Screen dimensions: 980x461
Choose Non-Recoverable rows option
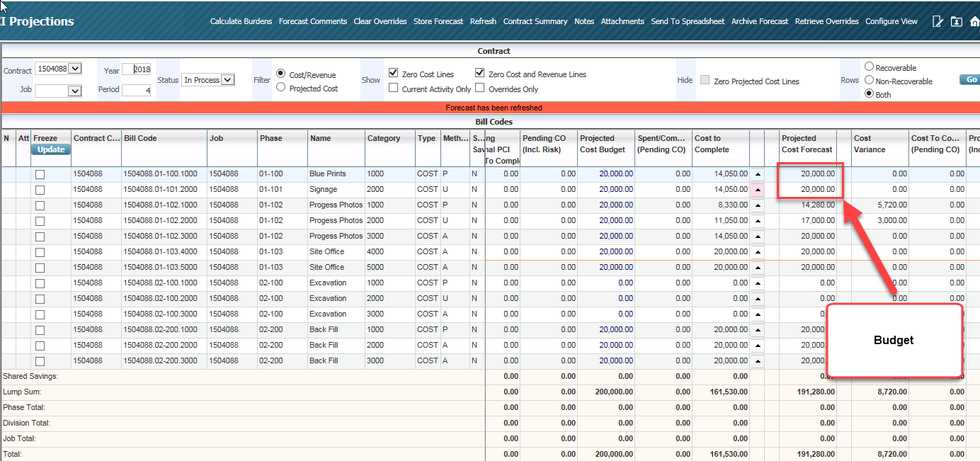point(869,80)
